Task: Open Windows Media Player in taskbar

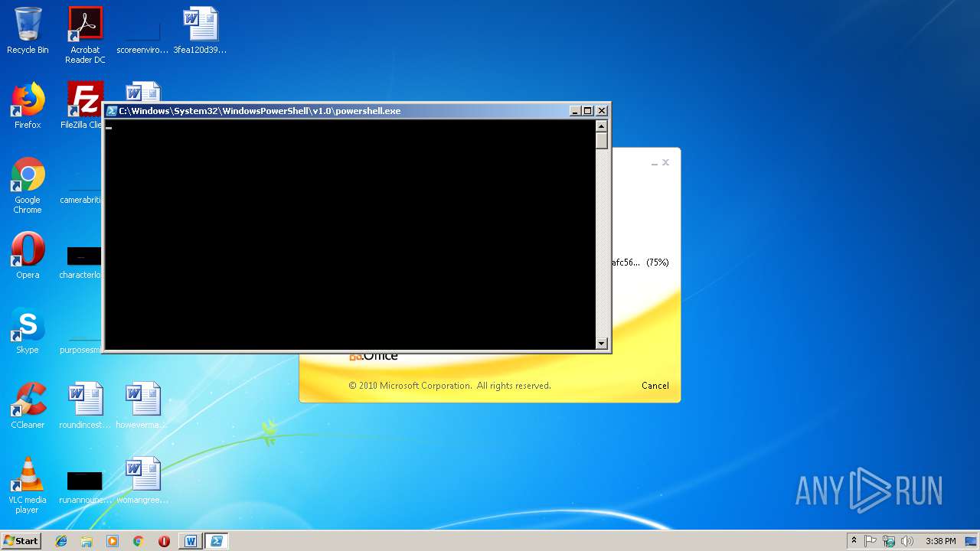Action: coord(113,541)
